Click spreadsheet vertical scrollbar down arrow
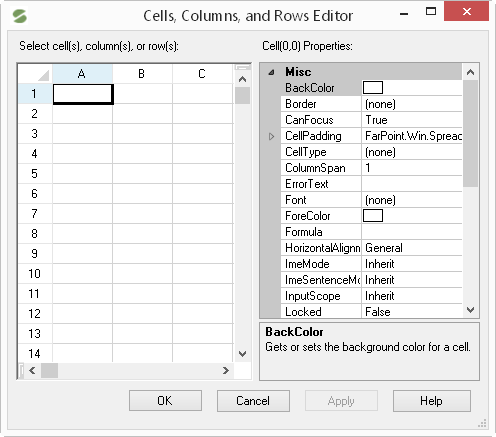Viewport: 496px width, 437px height. click(243, 354)
